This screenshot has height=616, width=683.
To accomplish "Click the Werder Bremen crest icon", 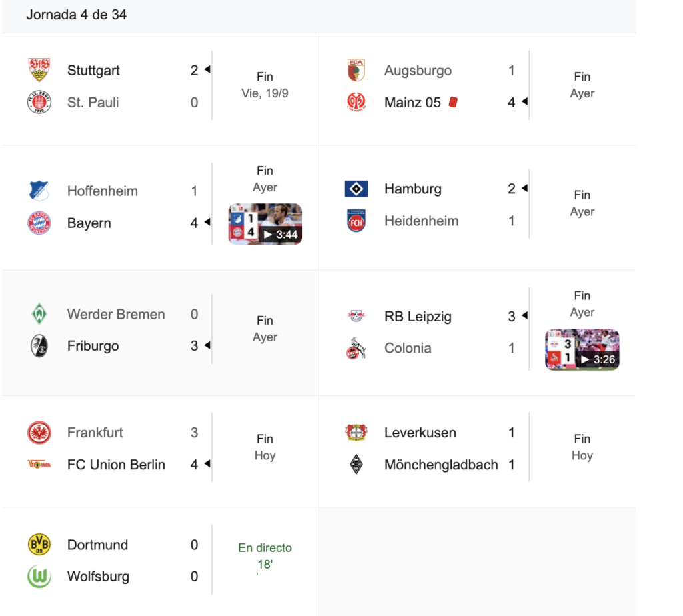I will (39, 314).
